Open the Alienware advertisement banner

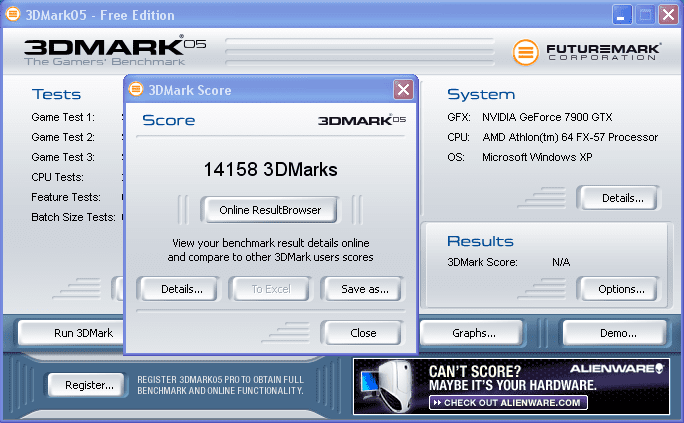[511, 386]
